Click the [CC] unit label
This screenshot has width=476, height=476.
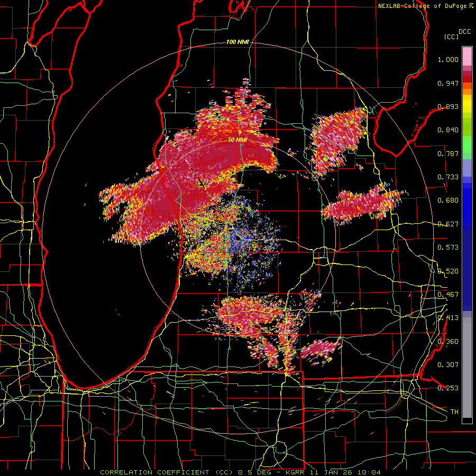coord(451,36)
